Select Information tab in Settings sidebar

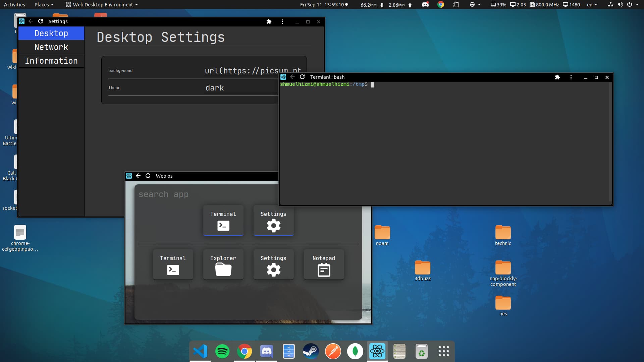[51, 61]
